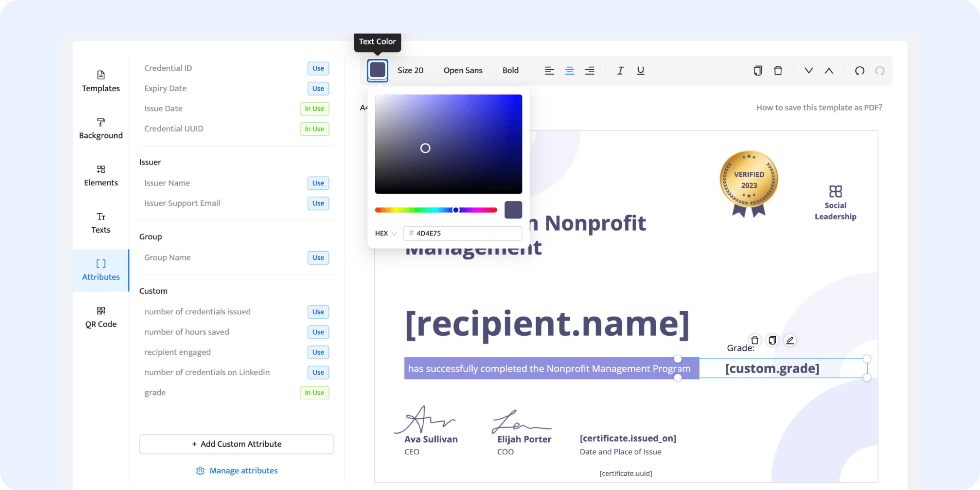
Task: Use number of hours saved attribute
Action: (x=318, y=332)
